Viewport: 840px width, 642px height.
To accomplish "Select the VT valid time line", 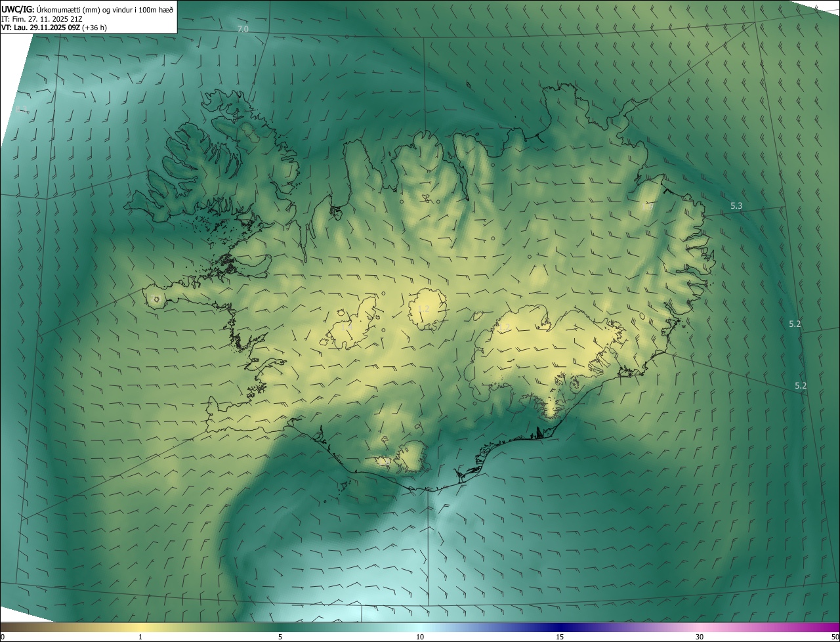I will click(x=54, y=28).
